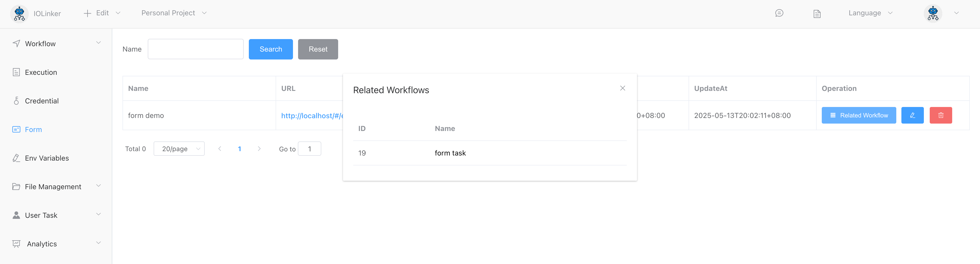
Task: Open the document icon in header
Action: point(817,14)
